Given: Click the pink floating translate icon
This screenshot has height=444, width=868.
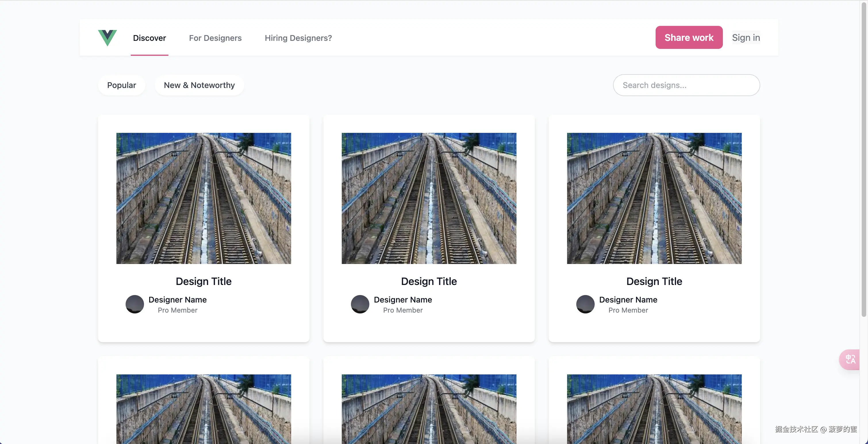Looking at the screenshot, I should tap(850, 359).
